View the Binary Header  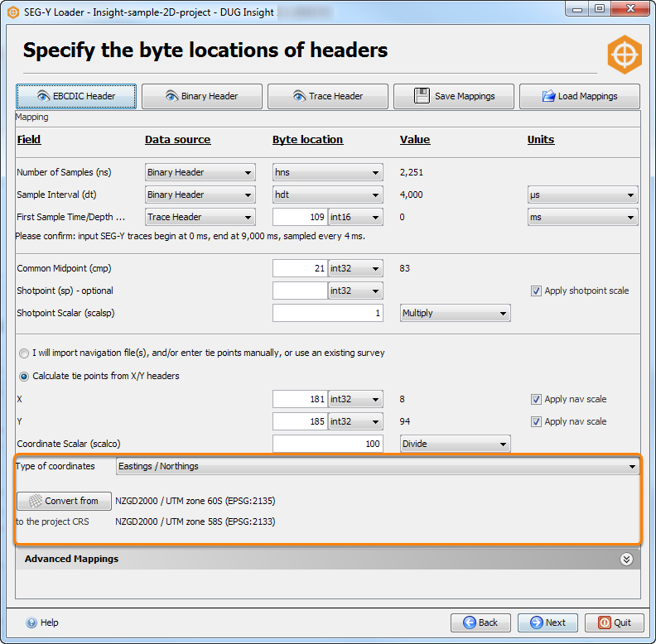(x=202, y=96)
